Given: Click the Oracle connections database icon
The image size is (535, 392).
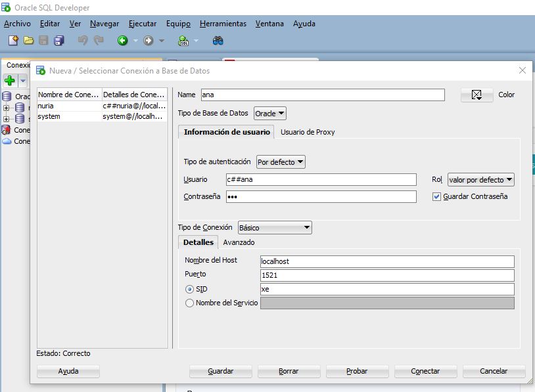Looking at the screenshot, I should [x=7, y=97].
